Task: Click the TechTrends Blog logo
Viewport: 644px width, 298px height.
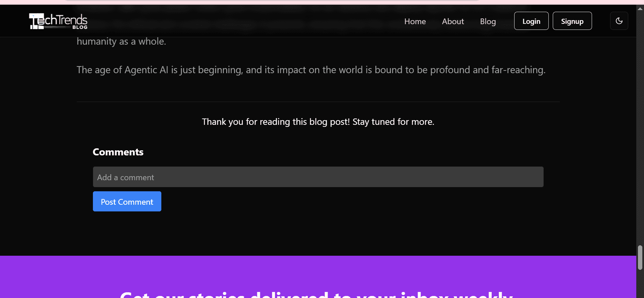Action: [58, 21]
